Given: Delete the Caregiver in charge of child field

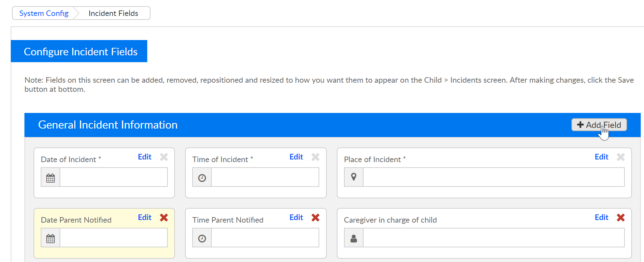Looking at the screenshot, I should pyautogui.click(x=621, y=217).
